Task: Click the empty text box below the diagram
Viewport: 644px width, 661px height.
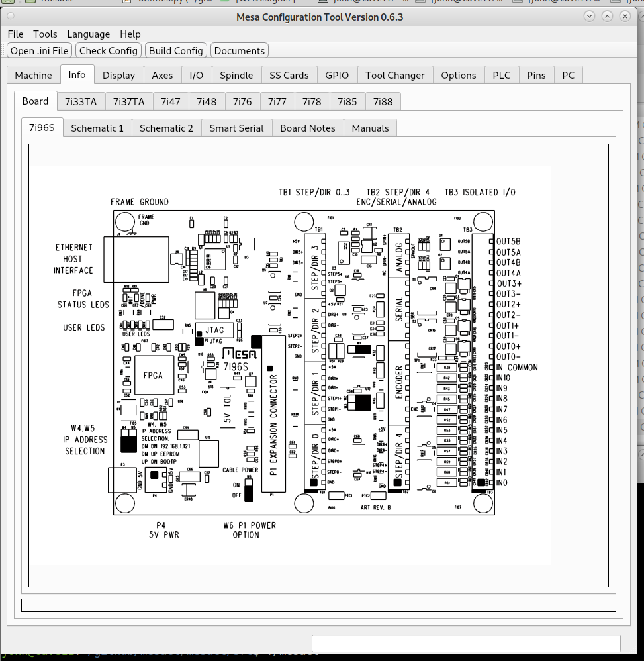Action: (318, 605)
